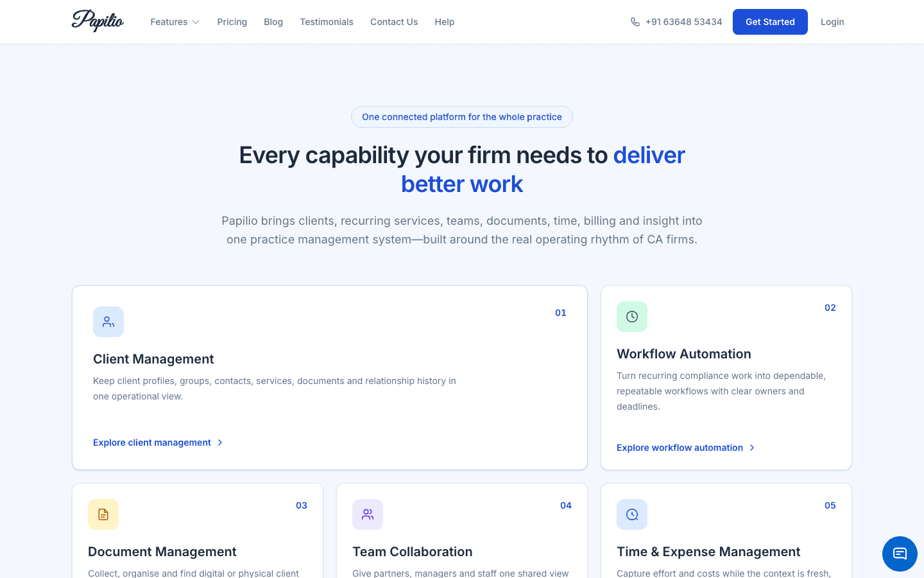Click the Time & Expense Management icon
The image size is (924, 578).
632,514
